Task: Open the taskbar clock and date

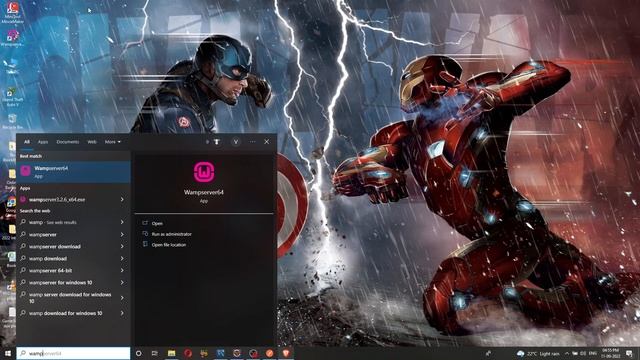Action: click(x=611, y=353)
